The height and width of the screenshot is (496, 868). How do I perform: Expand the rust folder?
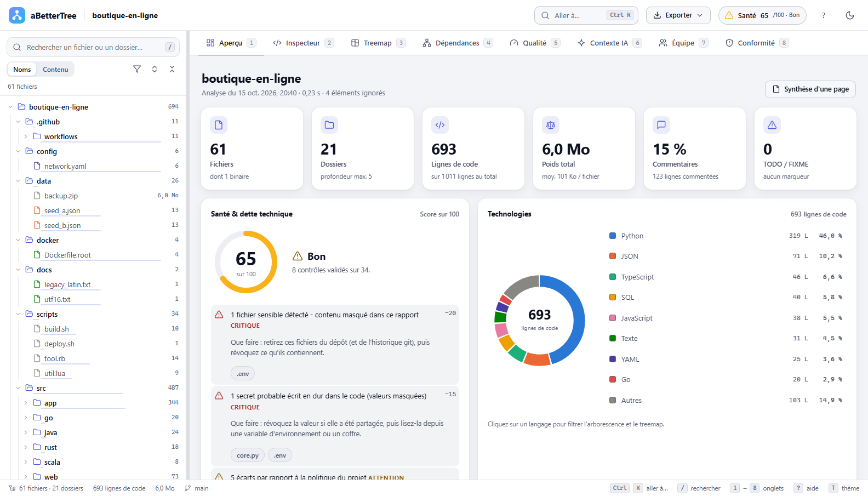pos(26,447)
